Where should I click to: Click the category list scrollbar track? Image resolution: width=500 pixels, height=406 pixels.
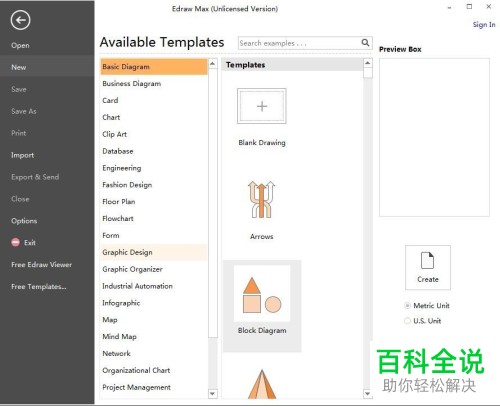tap(213, 363)
